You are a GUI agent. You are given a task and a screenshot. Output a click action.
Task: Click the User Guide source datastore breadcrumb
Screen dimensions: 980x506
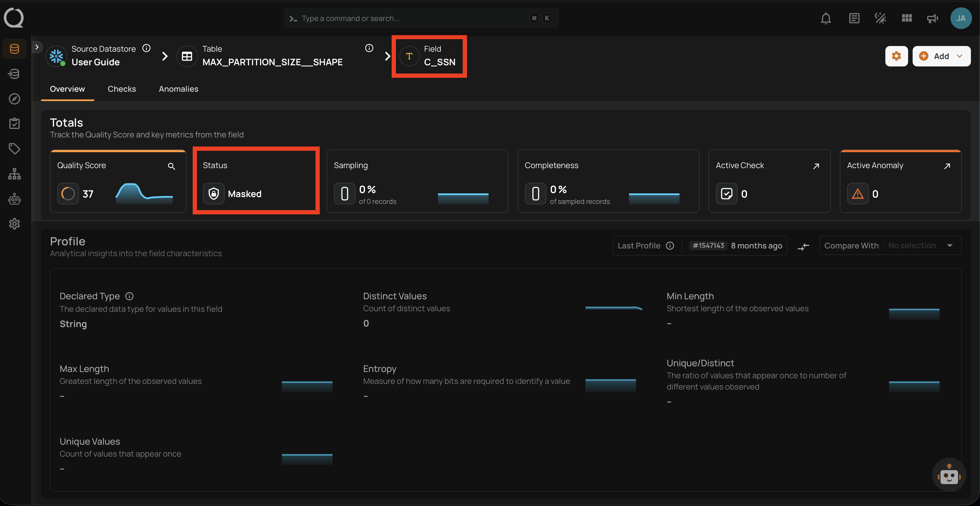point(95,62)
